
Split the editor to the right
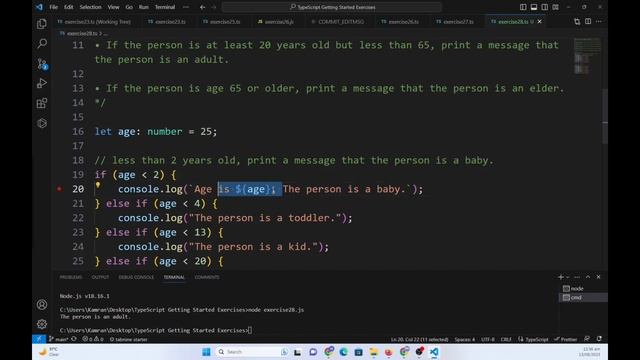[x=588, y=22]
